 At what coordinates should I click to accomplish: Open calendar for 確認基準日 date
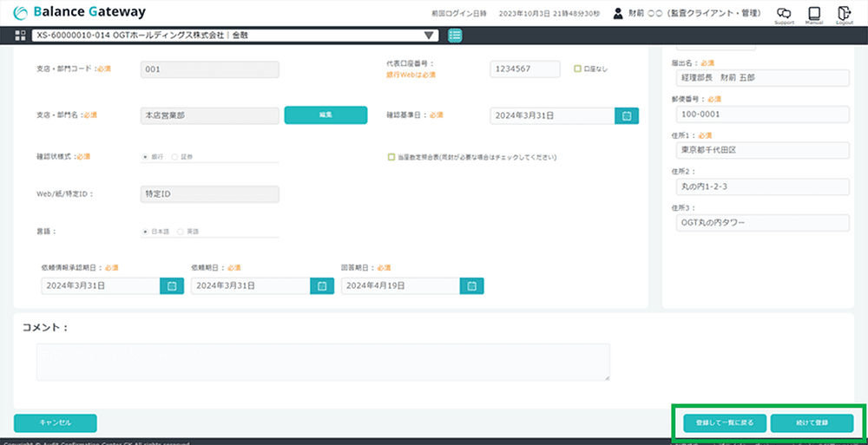pyautogui.click(x=627, y=115)
